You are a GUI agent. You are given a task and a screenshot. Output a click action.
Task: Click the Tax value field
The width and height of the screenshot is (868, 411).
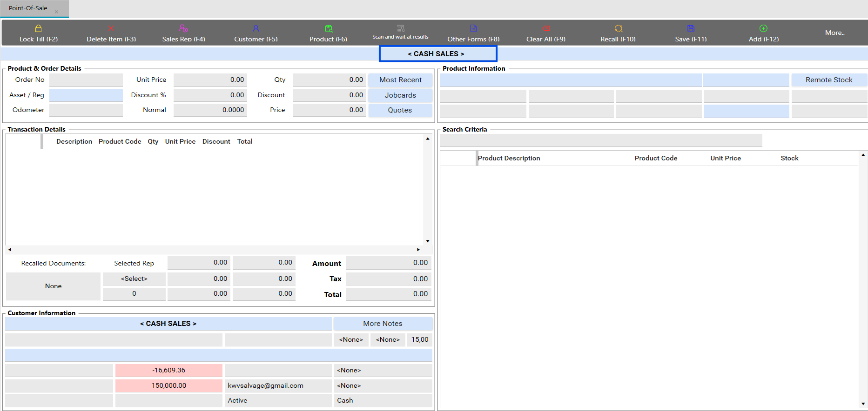coord(389,279)
